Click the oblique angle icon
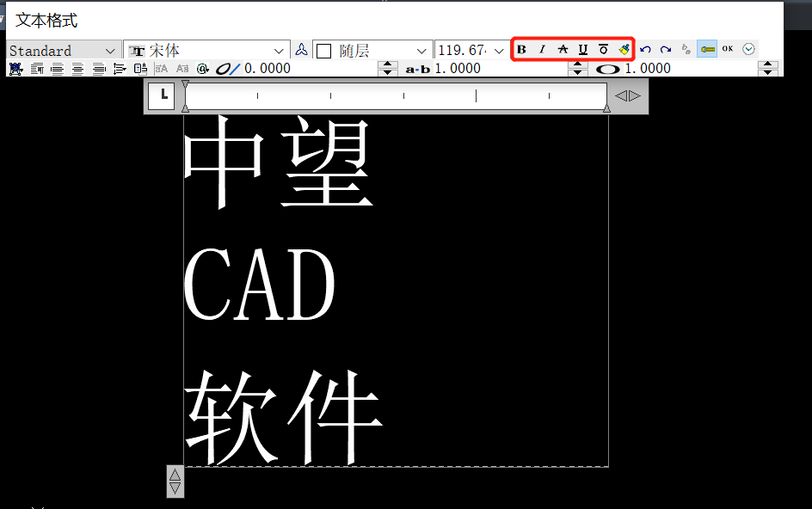 coord(228,69)
